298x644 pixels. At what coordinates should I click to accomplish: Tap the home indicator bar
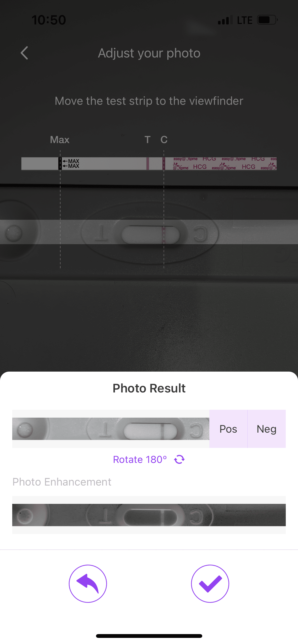click(149, 636)
